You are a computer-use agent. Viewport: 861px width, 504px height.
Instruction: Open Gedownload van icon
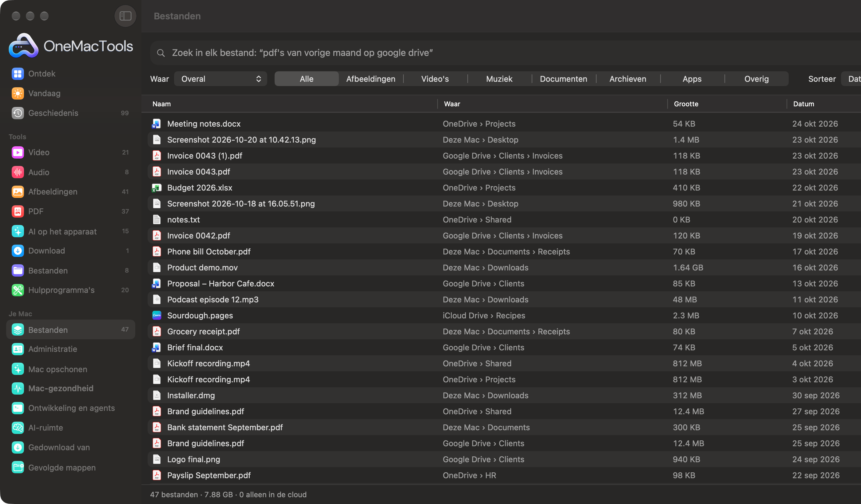[x=18, y=447]
